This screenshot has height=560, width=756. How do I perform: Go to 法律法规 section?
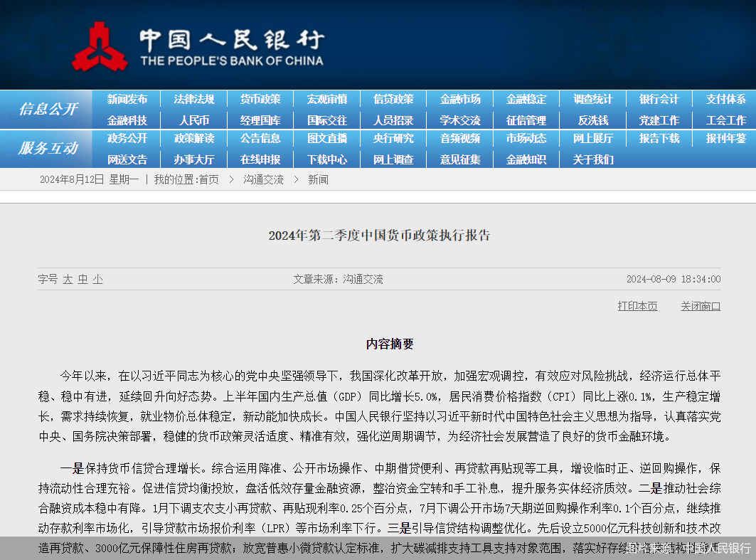pos(194,100)
